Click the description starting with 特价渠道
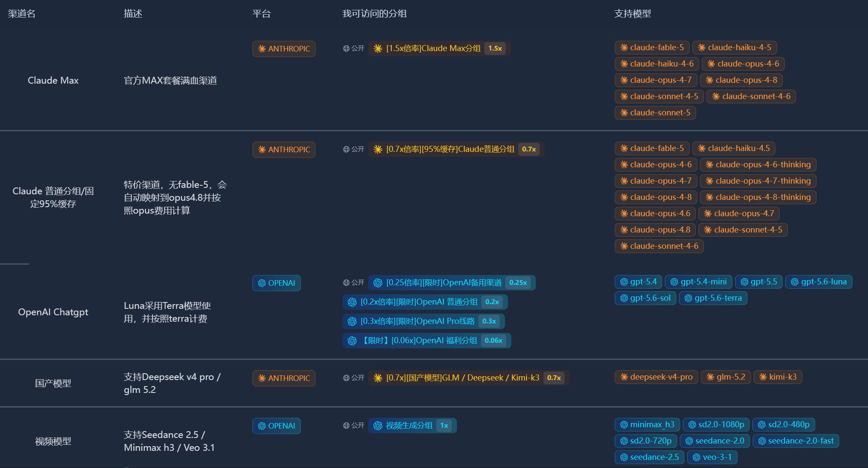 tap(175, 198)
